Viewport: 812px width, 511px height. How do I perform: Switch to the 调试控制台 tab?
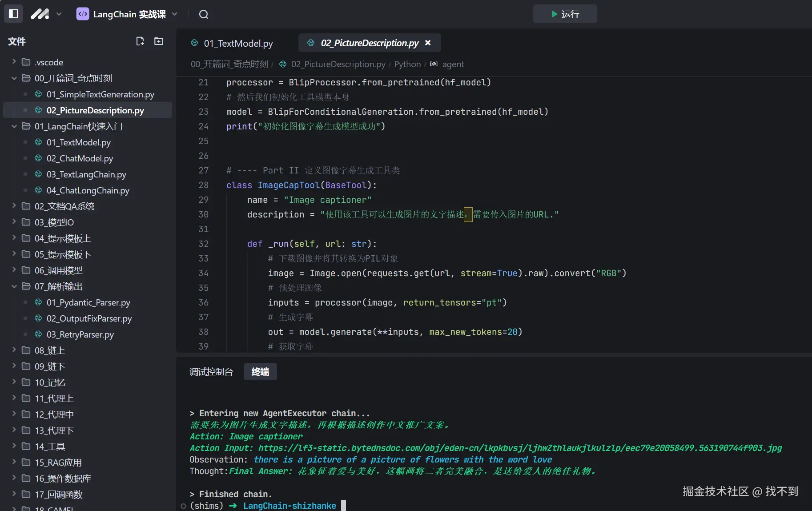(211, 372)
